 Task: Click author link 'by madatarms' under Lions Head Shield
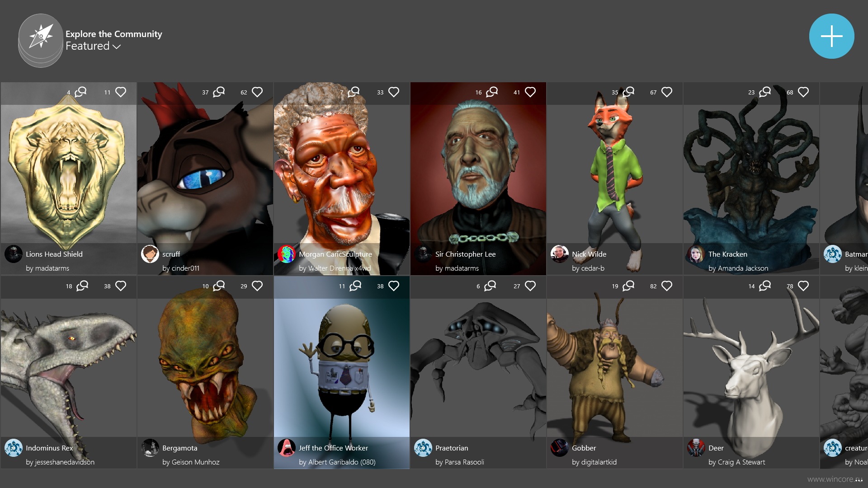tap(47, 268)
